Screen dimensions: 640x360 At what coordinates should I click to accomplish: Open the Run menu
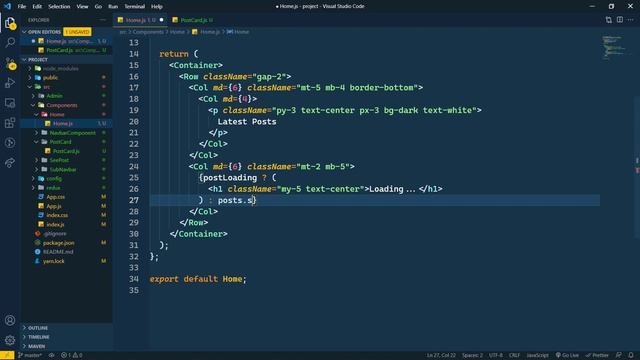click(113, 7)
